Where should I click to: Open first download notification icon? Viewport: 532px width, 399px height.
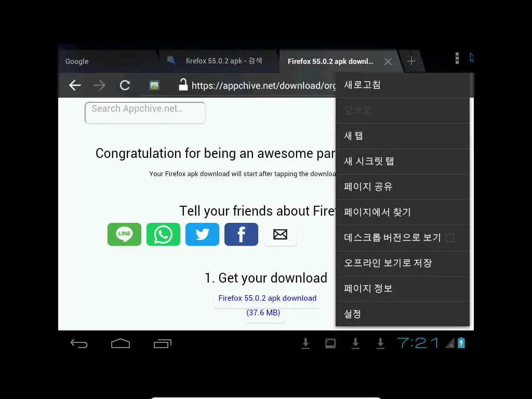click(305, 343)
